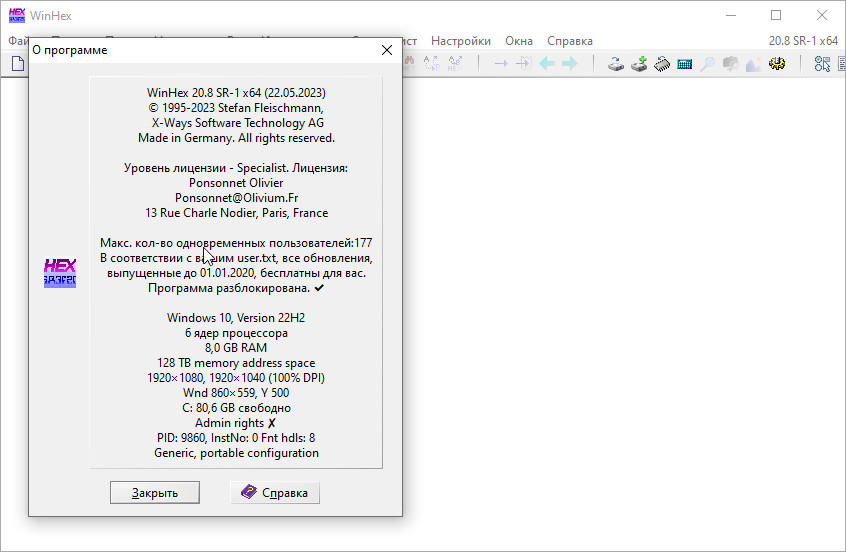Screen dimensions: 846x552
Task: Click the Уровень лицензии - Specialist line
Action: (x=236, y=168)
